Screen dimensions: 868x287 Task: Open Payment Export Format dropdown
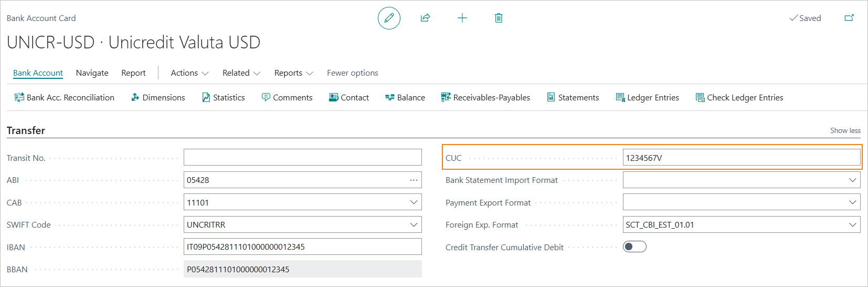tap(853, 202)
